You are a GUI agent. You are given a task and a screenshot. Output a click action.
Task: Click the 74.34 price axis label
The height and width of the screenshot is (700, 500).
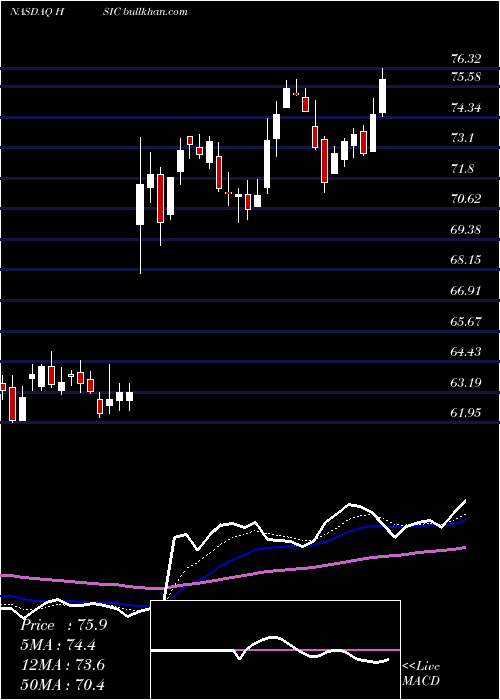tap(466, 108)
